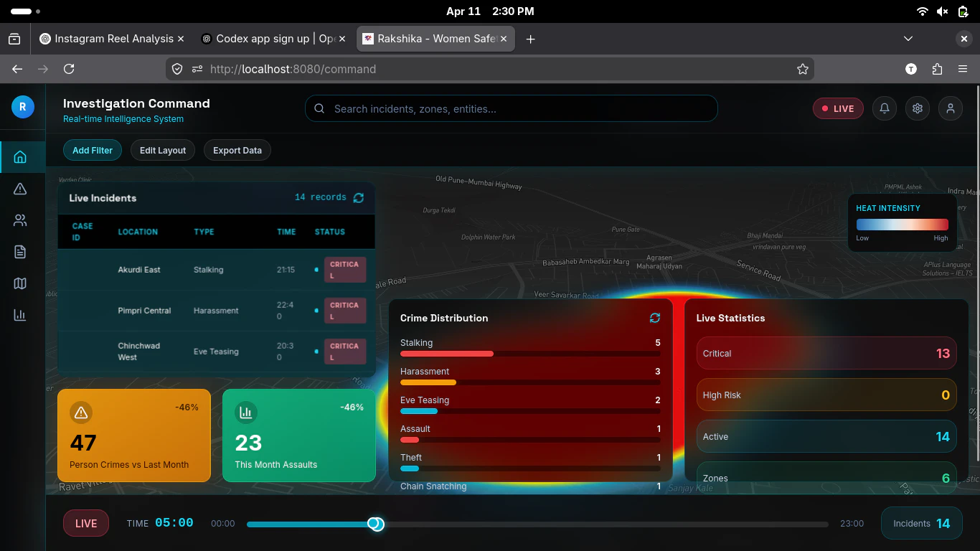
Task: Click the Edit Layout button
Action: click(163, 150)
